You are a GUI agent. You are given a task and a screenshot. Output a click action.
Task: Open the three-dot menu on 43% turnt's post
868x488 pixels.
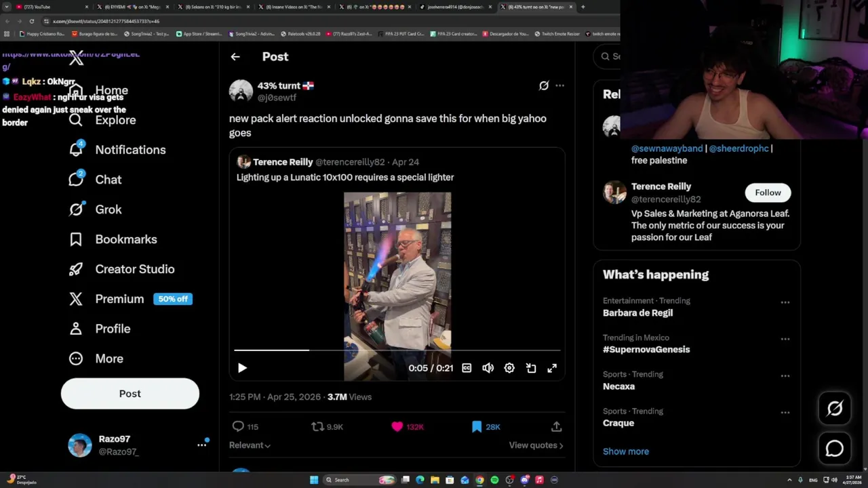tap(559, 85)
